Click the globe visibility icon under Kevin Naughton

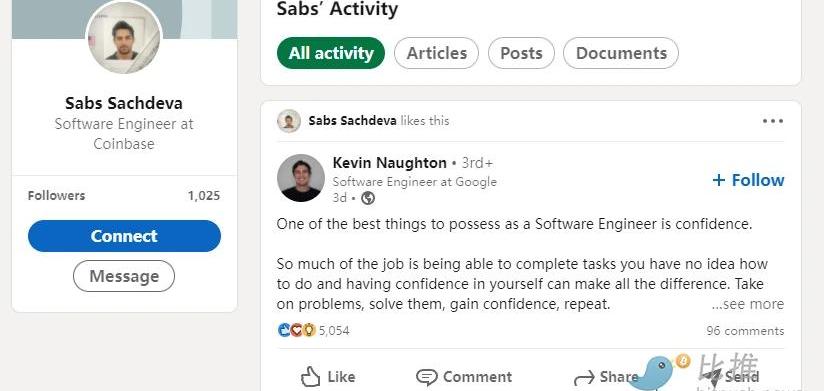coord(368,198)
